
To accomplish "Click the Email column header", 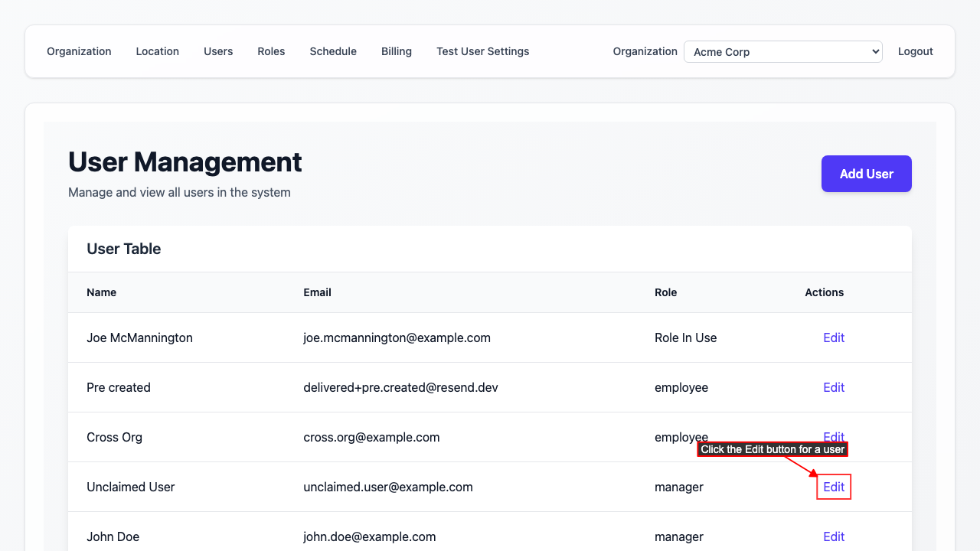I will 317,292.
